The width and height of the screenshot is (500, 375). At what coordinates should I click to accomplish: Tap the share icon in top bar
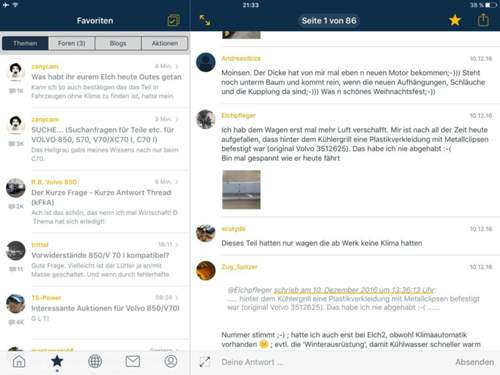pos(483,20)
